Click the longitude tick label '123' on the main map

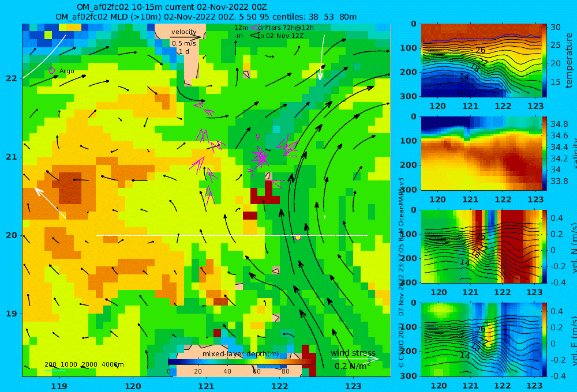pyautogui.click(x=353, y=386)
